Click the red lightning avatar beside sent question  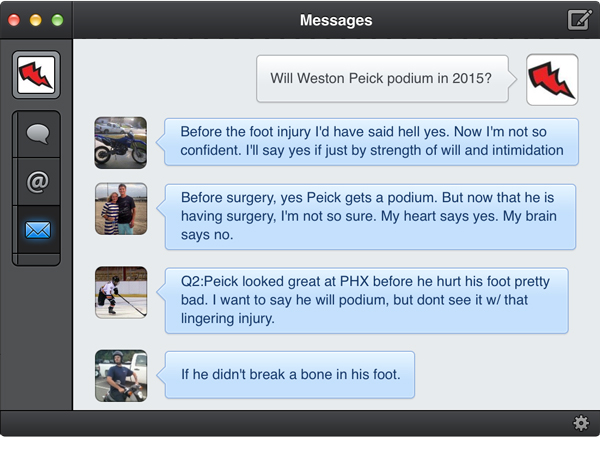pos(552,80)
